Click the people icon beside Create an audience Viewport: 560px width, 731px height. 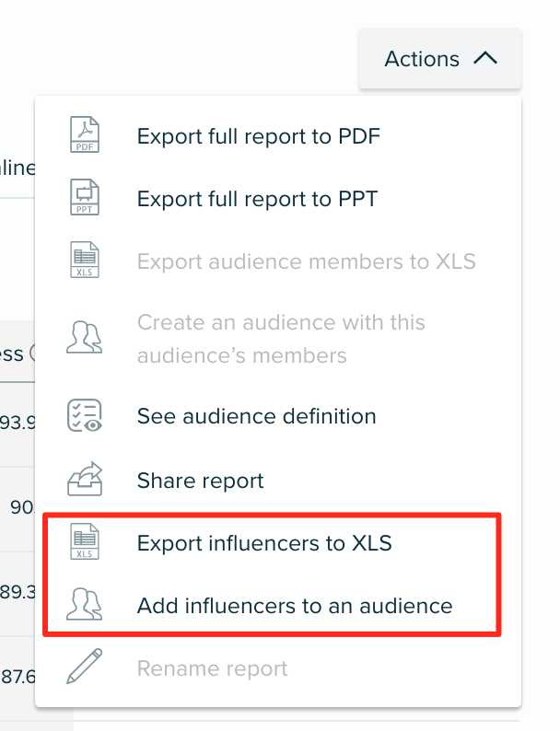pyautogui.click(x=85, y=337)
